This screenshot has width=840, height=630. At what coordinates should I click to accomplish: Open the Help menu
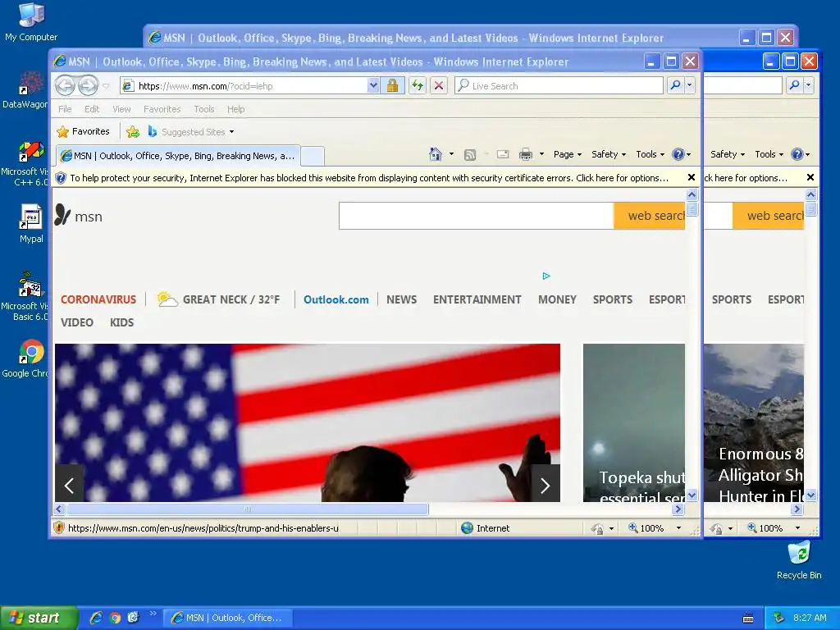tap(235, 109)
